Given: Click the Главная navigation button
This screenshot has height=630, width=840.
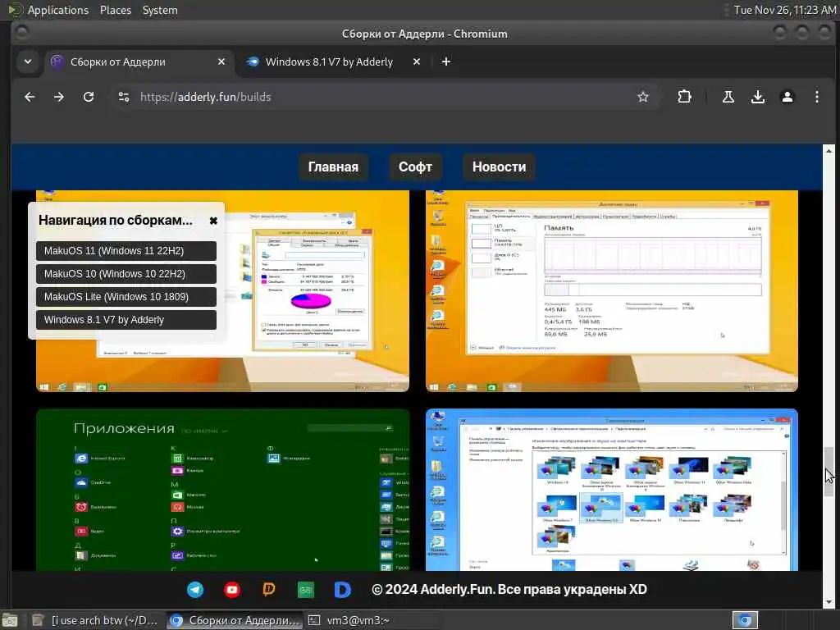Looking at the screenshot, I should click(333, 167).
